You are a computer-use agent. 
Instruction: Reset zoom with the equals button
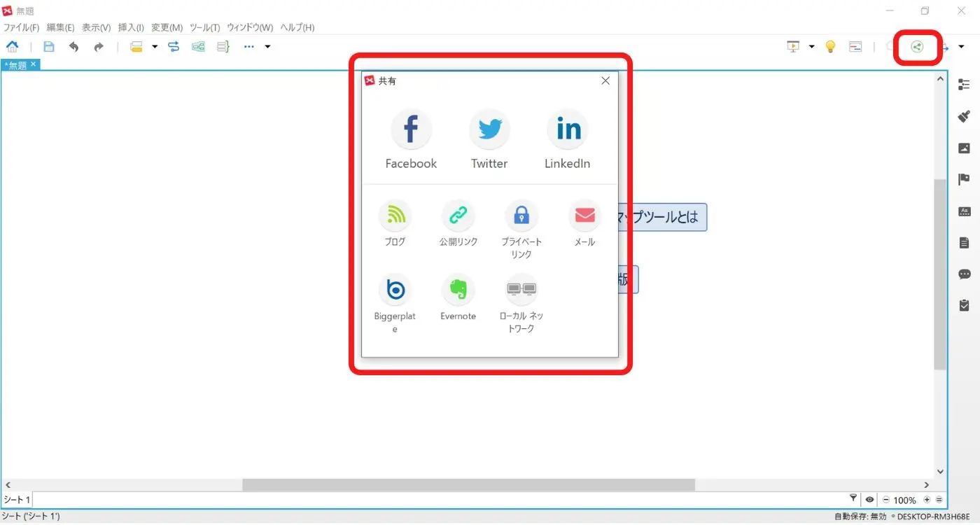click(939, 500)
